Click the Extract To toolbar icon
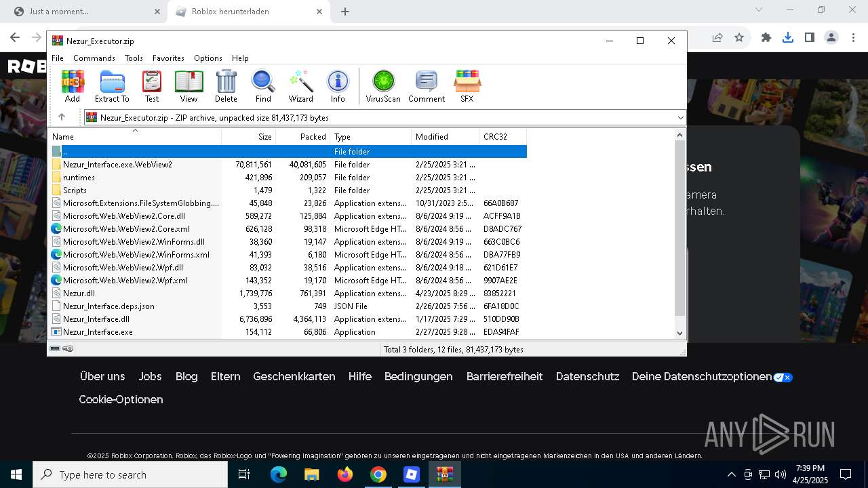Screen dimensions: 868x488 (112, 86)
